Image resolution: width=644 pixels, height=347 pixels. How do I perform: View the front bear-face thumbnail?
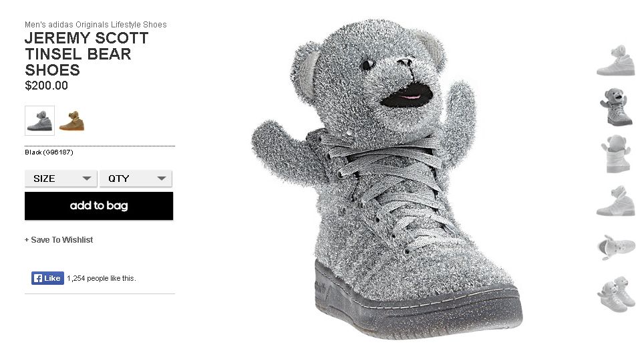pyautogui.click(x=616, y=107)
